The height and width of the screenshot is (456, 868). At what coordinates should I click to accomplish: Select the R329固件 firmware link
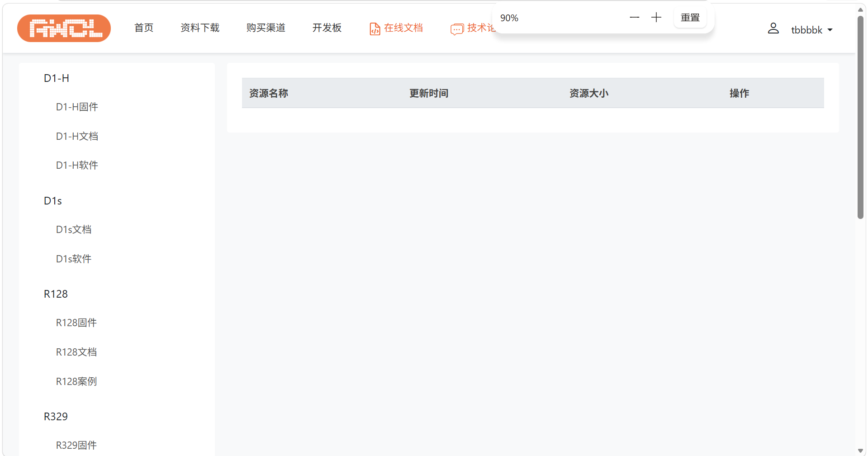tap(76, 445)
